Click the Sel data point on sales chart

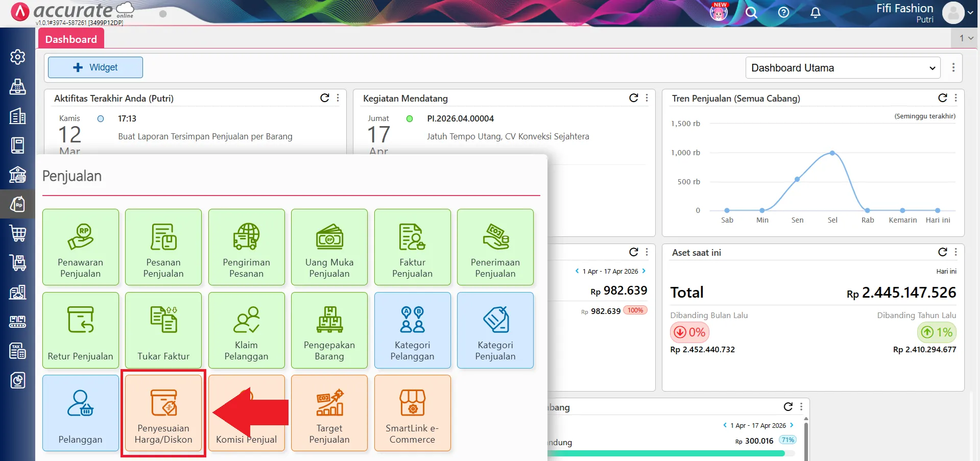click(832, 153)
